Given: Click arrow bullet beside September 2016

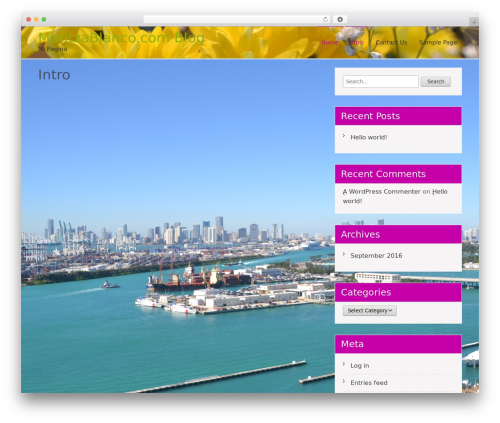Looking at the screenshot, I should click(344, 254).
